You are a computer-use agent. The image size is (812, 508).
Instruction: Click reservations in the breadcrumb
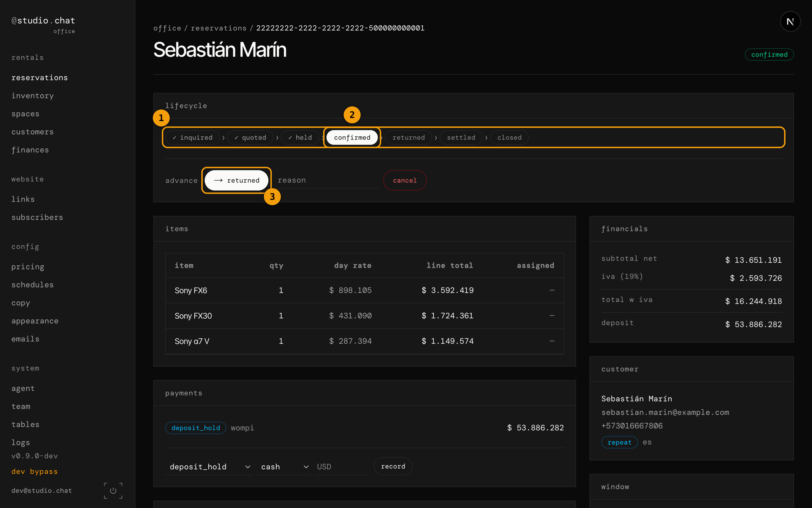pyautogui.click(x=219, y=28)
